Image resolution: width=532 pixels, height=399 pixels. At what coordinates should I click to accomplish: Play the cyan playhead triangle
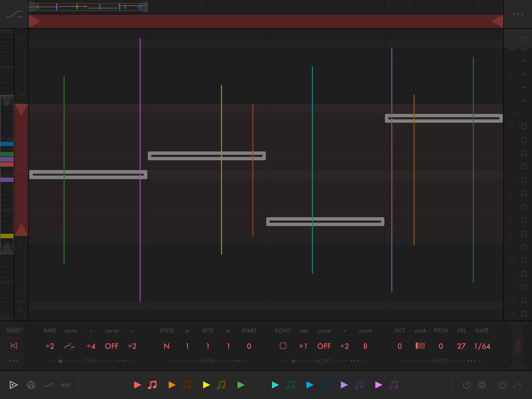[x=275, y=385]
